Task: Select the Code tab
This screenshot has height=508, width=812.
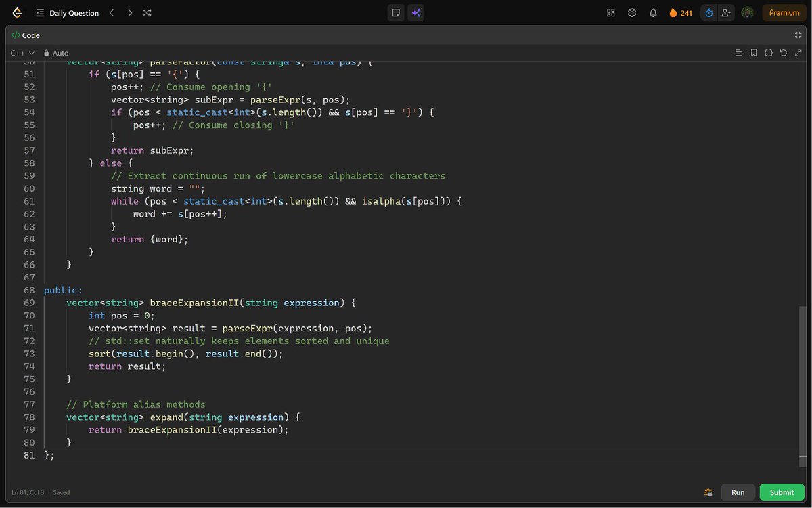Action: 26,35
